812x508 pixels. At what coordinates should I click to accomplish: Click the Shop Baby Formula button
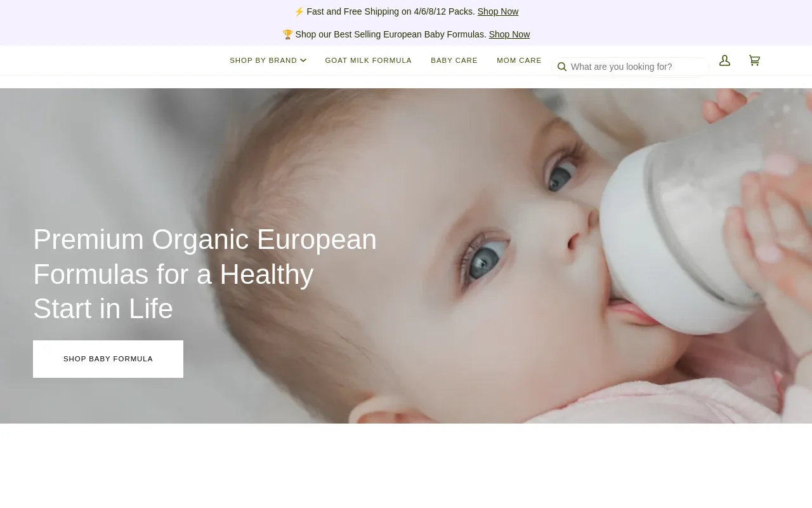(108, 359)
